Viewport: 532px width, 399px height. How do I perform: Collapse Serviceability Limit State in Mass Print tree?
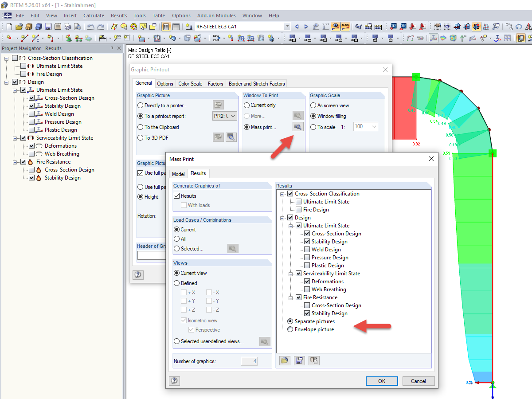click(290, 274)
